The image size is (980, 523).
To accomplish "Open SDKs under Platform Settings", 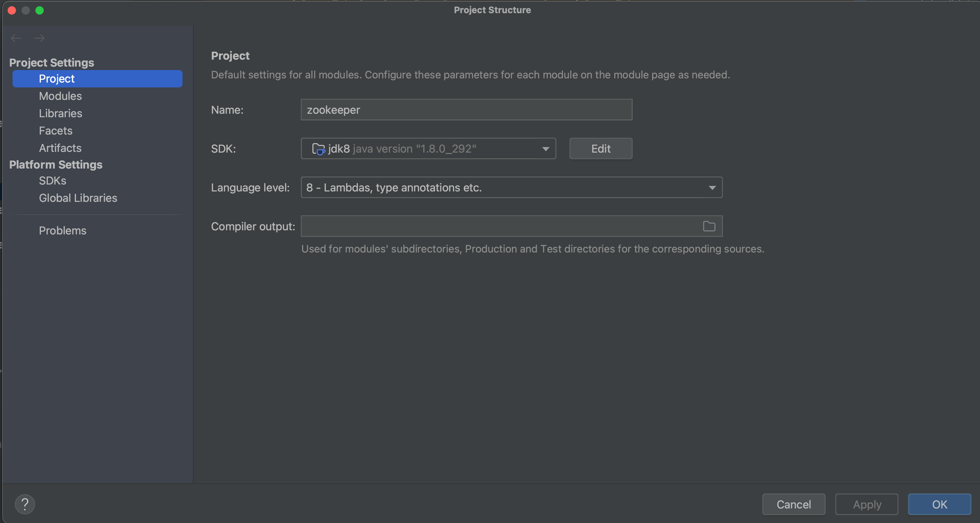I will (52, 181).
